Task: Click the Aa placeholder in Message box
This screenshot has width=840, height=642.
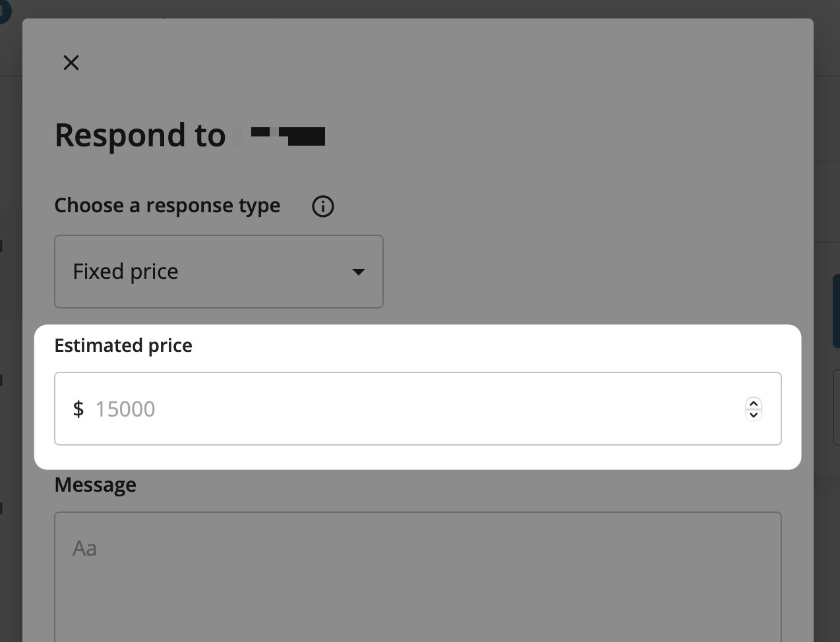Action: pyautogui.click(x=85, y=548)
